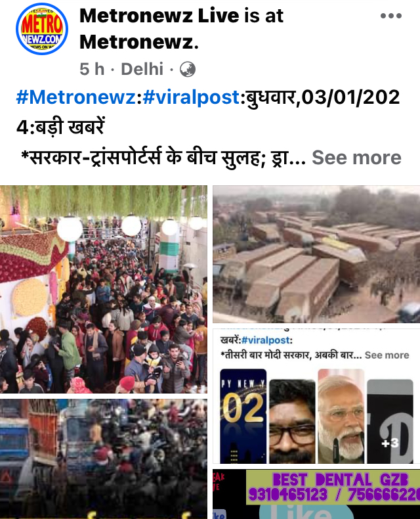Click the 5 h post timestamp
This screenshot has width=420, height=519.
92,69
